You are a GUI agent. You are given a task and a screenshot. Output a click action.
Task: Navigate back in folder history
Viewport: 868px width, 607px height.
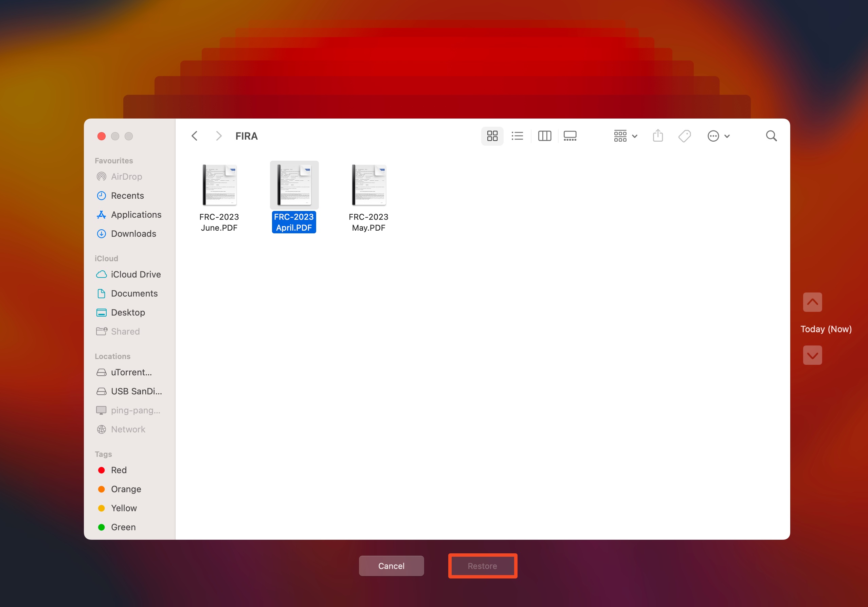point(195,135)
